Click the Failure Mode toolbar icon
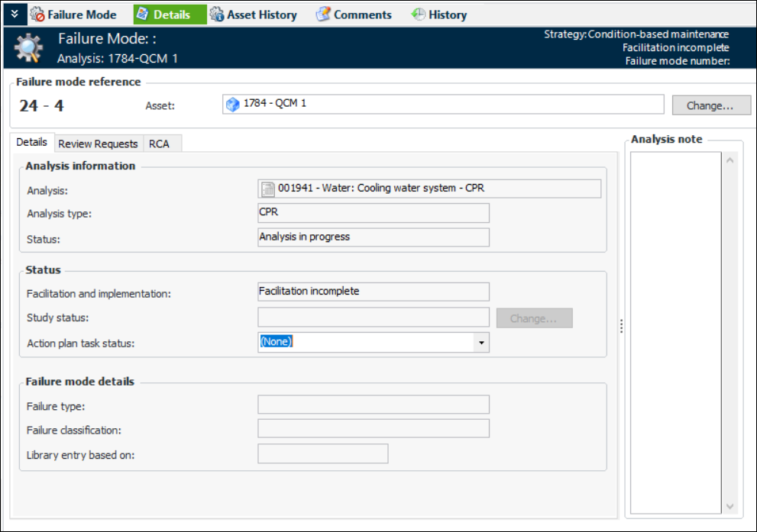The height and width of the screenshot is (532, 757). (x=37, y=15)
